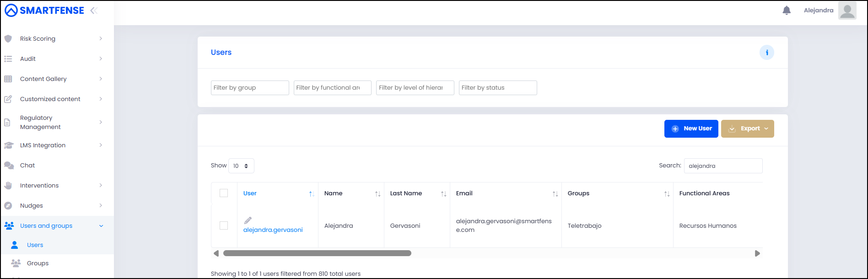This screenshot has height=279, width=868.
Task: Click the Interventions hand icon
Action: pyautogui.click(x=8, y=186)
